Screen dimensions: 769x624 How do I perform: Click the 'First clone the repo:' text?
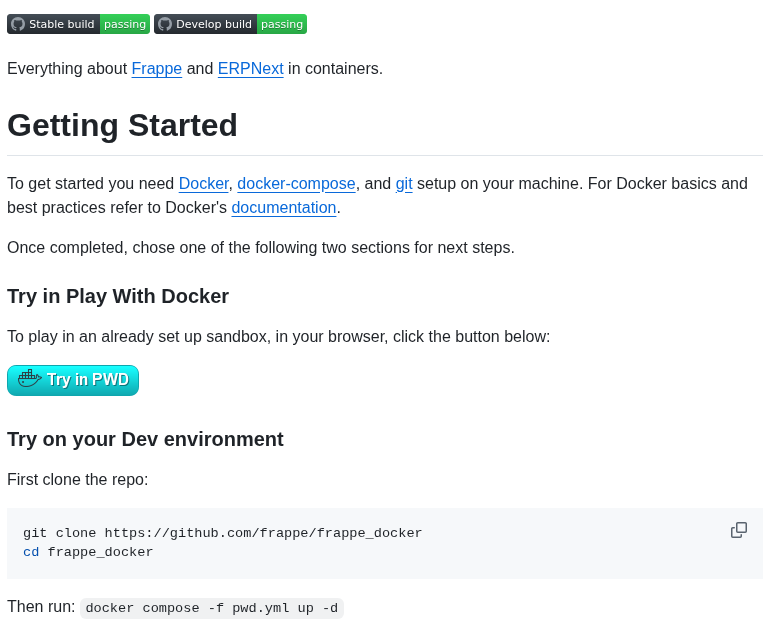77,479
